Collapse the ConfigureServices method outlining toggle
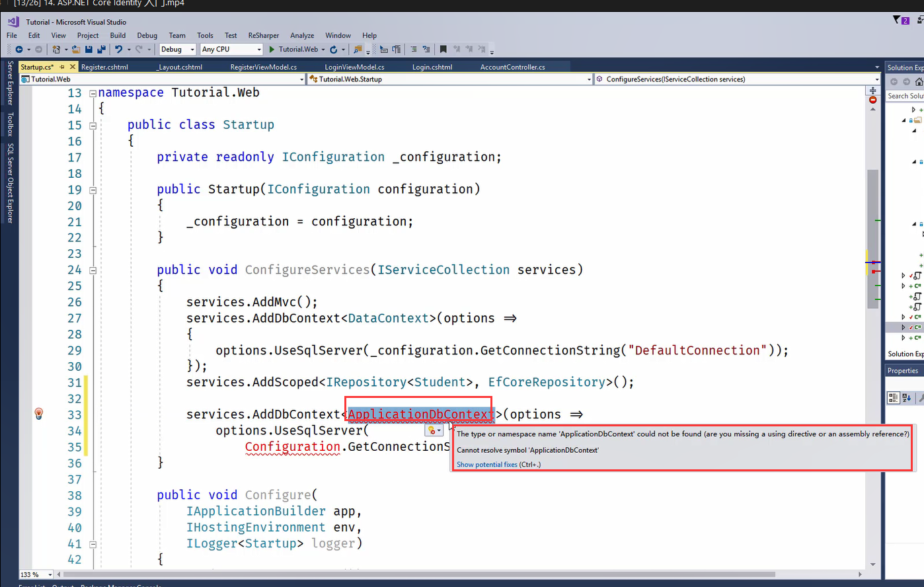Viewport: 924px width, 587px height. (93, 270)
